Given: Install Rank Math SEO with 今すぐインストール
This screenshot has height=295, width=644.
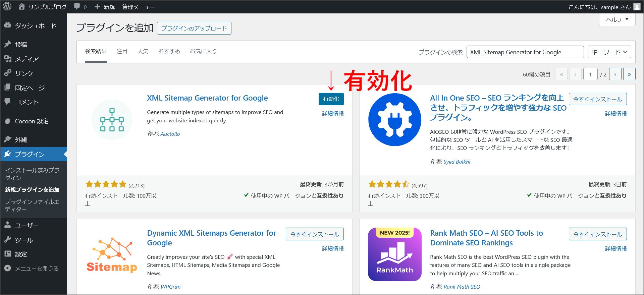Looking at the screenshot, I should click(598, 234).
